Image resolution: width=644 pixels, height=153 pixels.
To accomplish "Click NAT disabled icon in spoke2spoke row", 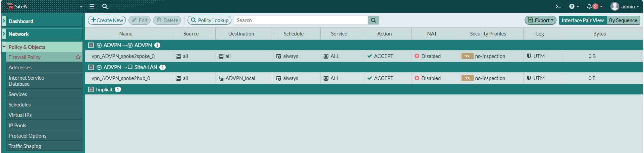I will click(417, 56).
